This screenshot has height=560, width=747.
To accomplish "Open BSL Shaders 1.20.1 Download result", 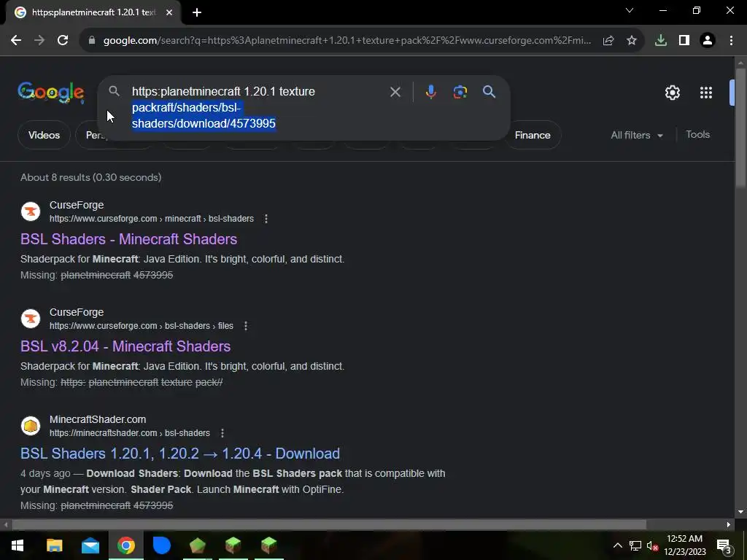I will click(x=180, y=454).
